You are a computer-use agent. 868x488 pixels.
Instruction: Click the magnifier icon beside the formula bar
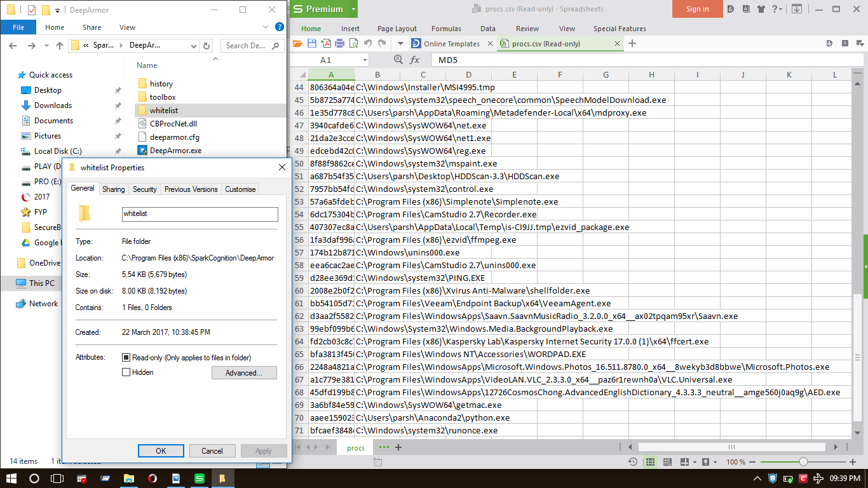point(398,60)
